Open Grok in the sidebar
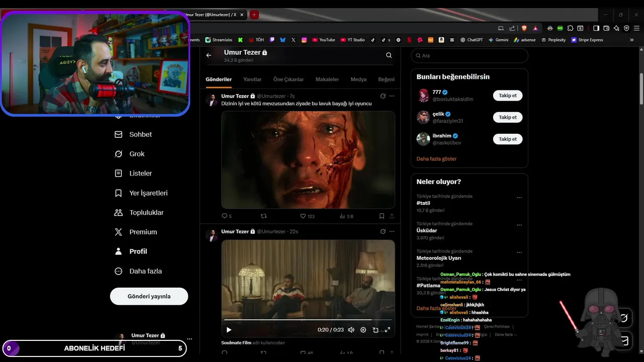This screenshot has width=644, height=362. point(130,154)
